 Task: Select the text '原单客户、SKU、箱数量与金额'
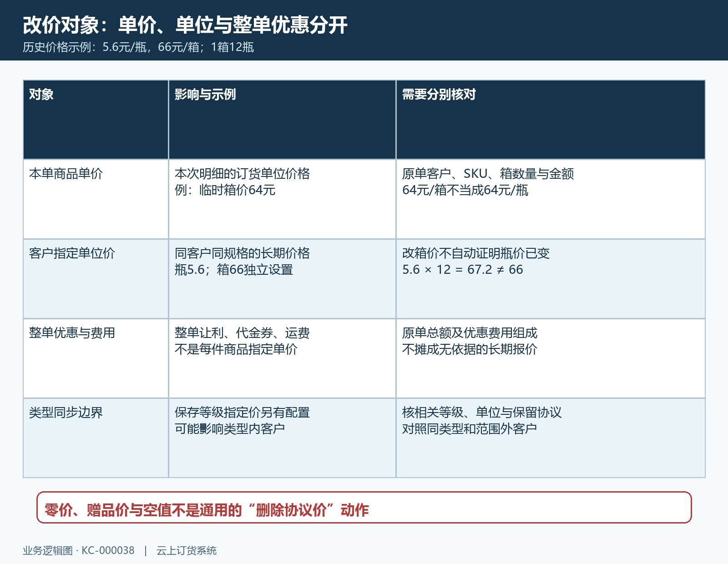[x=488, y=174]
